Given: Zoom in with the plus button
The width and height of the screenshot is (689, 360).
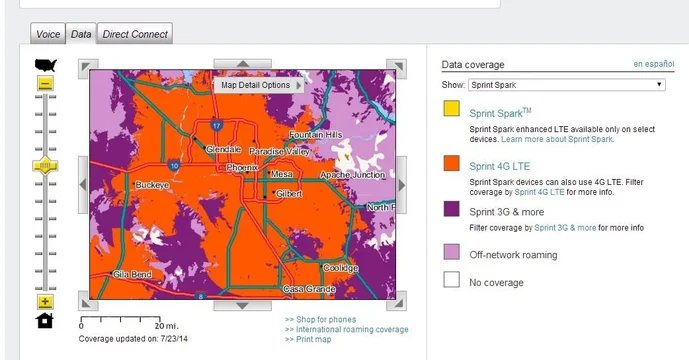Looking at the screenshot, I should tap(45, 302).
